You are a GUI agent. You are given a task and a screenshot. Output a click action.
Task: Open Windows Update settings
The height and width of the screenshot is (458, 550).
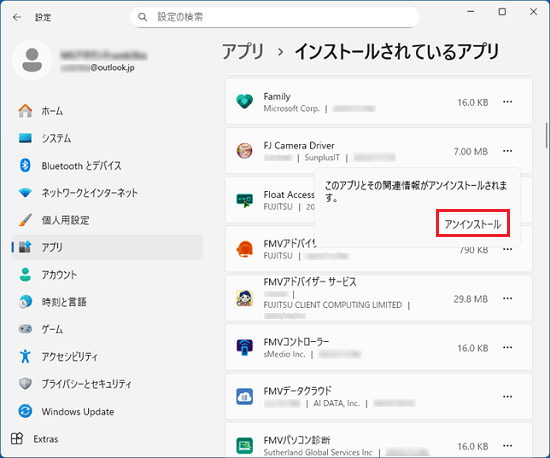pos(107,411)
